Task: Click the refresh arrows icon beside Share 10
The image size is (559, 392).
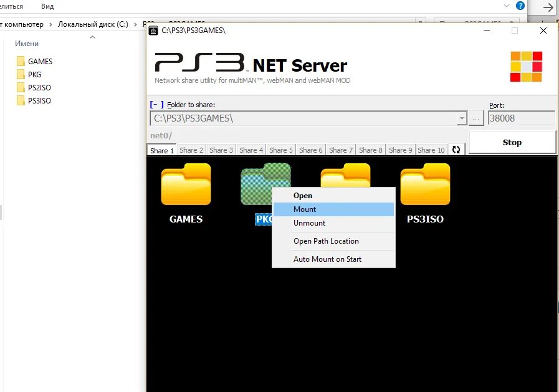Action: pos(456,150)
